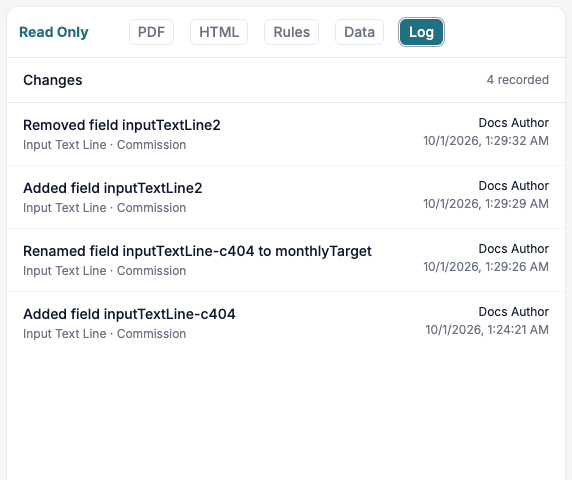Click Docs Author on the Renamed field row
The image size is (572, 480).
coord(514,249)
